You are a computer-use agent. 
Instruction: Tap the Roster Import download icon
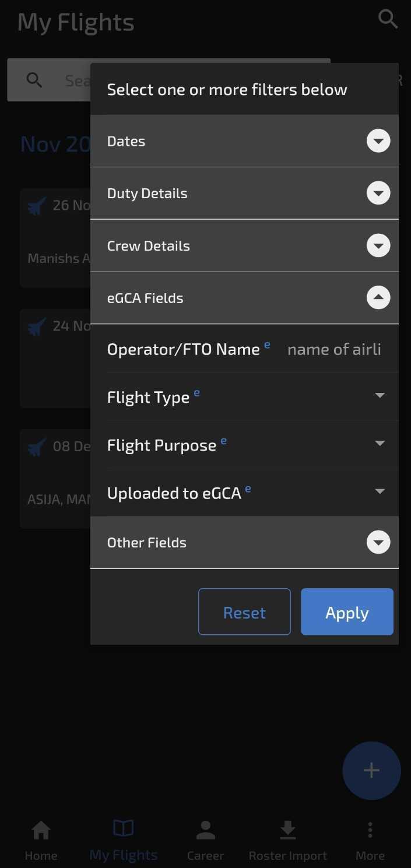(x=287, y=830)
